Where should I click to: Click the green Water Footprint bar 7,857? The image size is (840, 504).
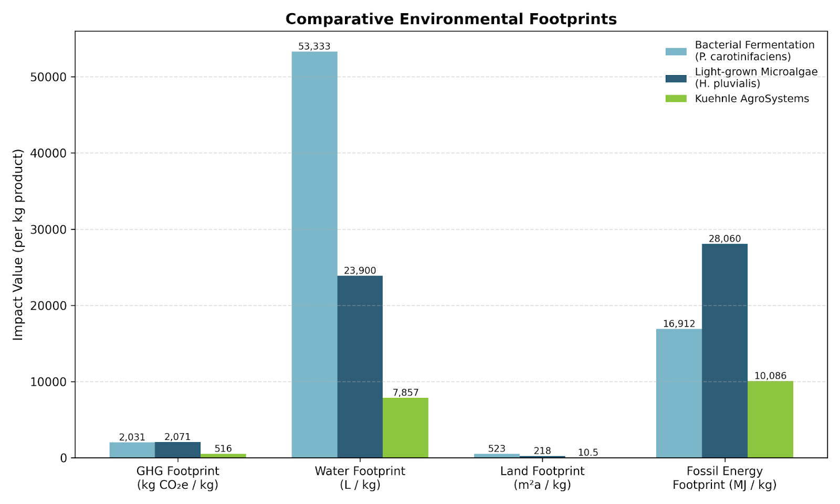[405, 428]
